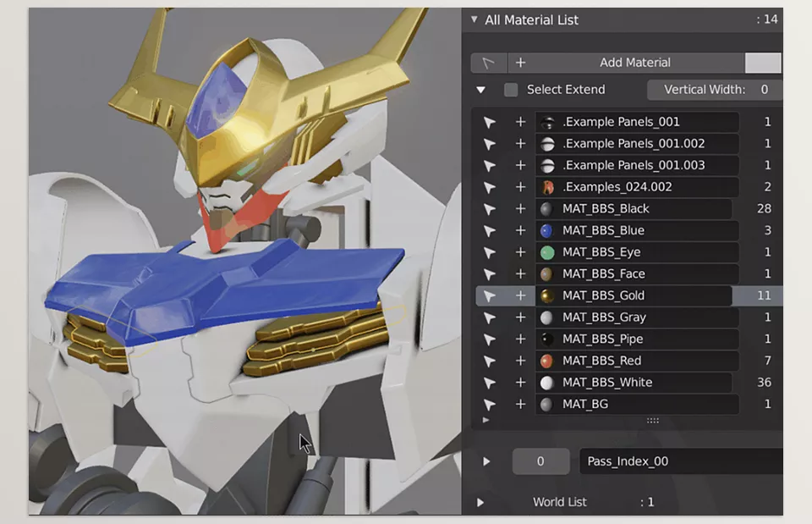Click plus icon beside MAT_BBS_Blue

(x=520, y=230)
